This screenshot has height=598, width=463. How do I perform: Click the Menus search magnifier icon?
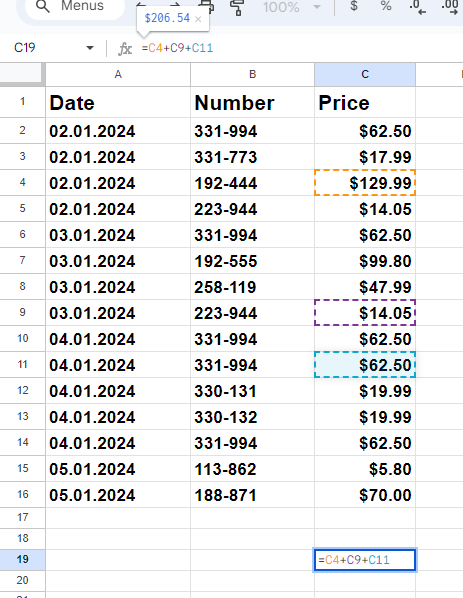coord(43,6)
